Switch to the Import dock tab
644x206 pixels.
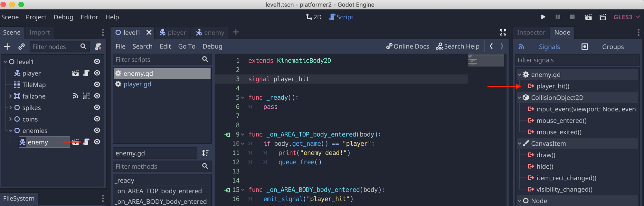(40, 33)
